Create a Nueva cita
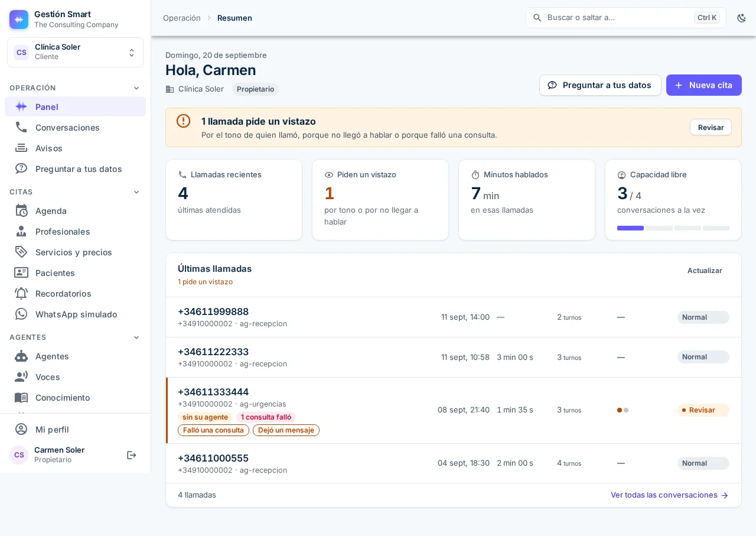This screenshot has height=536, width=756. [x=704, y=85]
